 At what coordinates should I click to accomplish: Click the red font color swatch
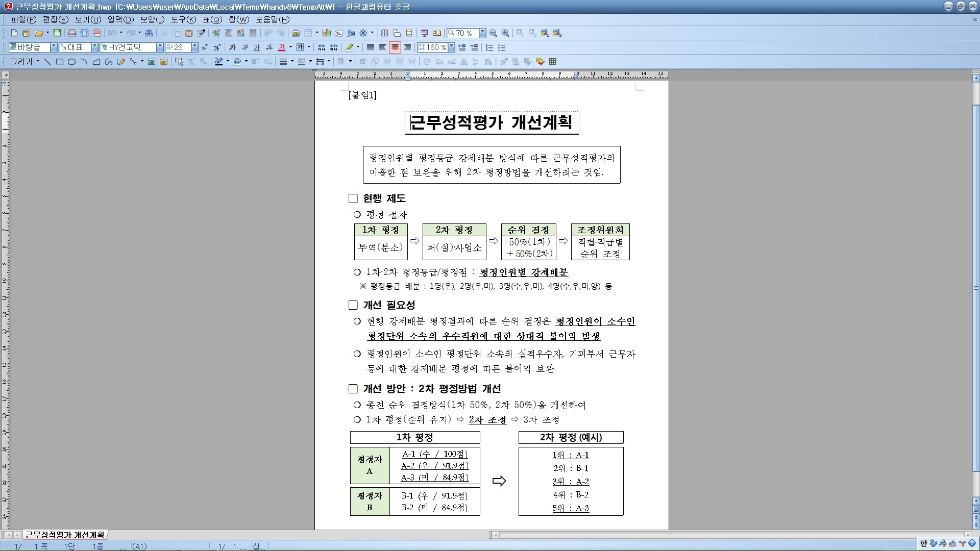coord(282,47)
